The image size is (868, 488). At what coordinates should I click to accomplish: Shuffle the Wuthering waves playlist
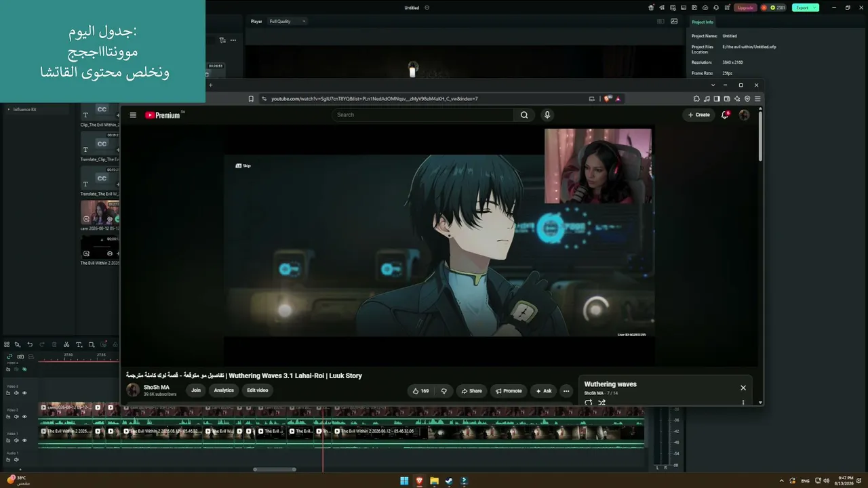tap(601, 403)
